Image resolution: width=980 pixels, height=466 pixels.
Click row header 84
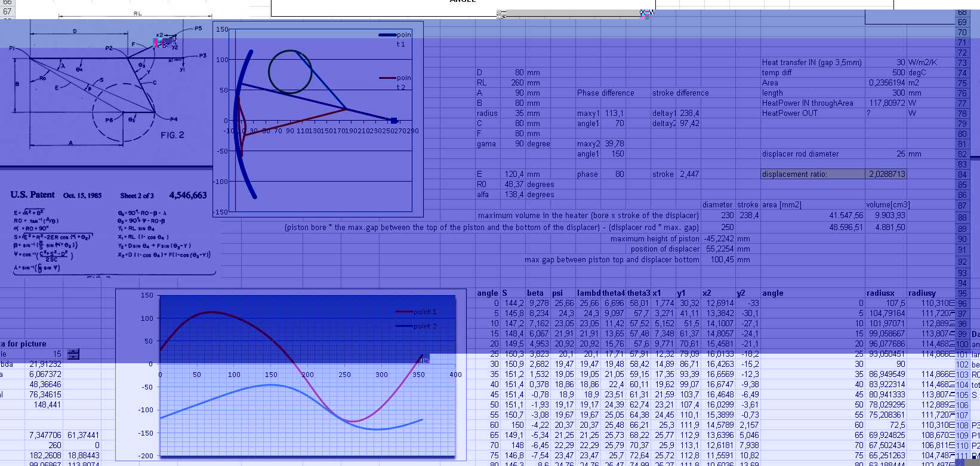point(962,174)
